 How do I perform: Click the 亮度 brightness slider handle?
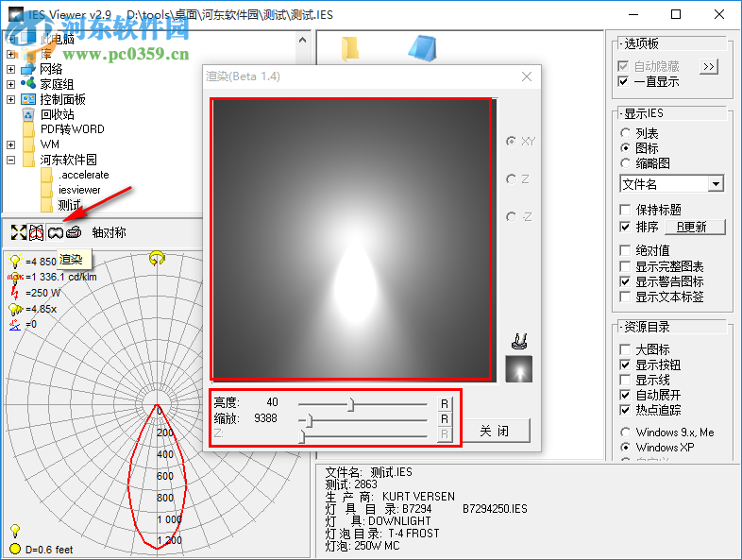[x=350, y=405]
